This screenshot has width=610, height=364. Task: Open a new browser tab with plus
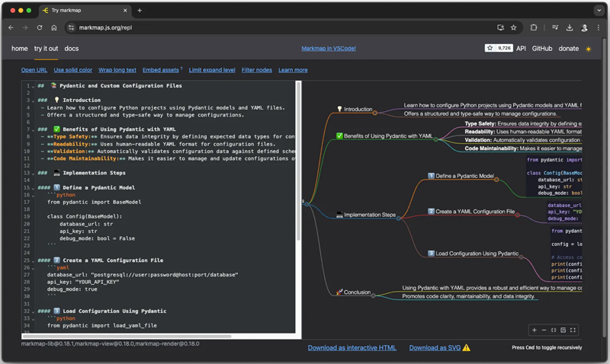tap(140, 11)
